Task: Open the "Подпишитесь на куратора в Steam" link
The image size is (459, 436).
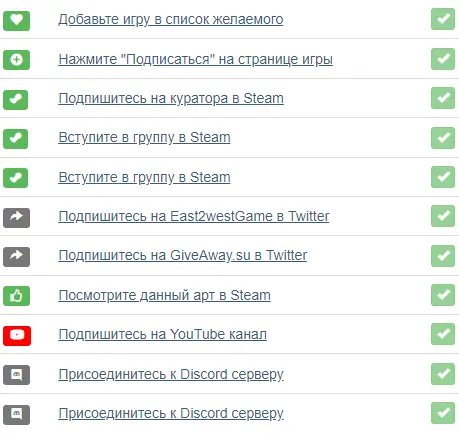Action: pyautogui.click(x=171, y=98)
